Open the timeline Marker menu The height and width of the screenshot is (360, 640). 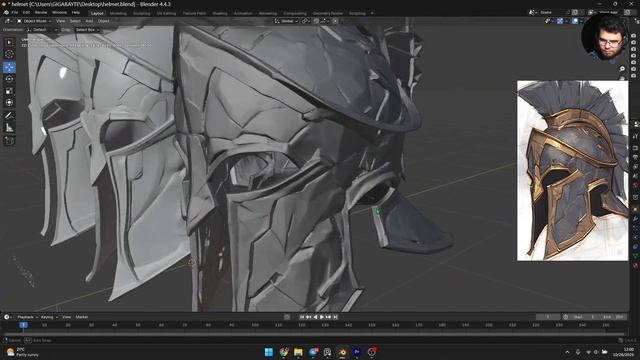[82, 317]
